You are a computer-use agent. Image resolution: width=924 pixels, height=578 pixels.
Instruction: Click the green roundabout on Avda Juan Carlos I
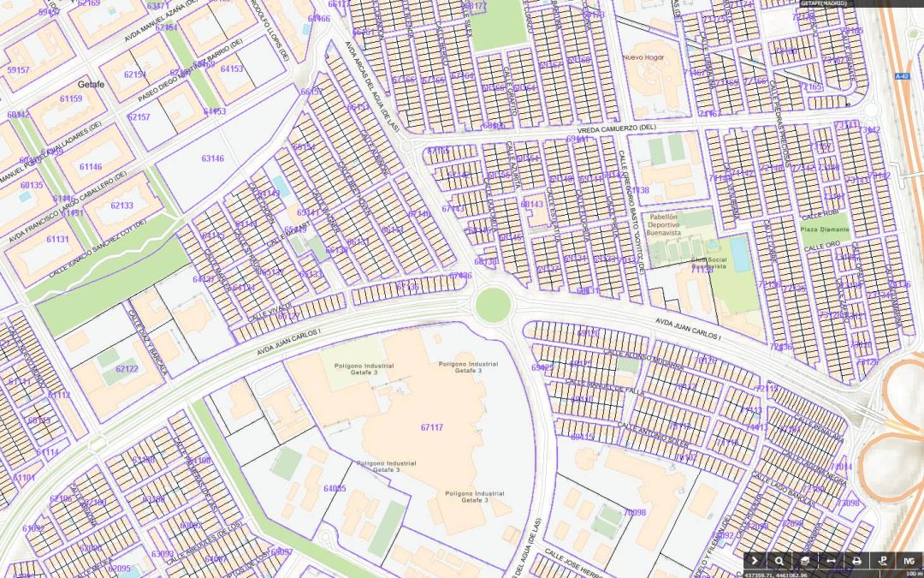pos(492,306)
